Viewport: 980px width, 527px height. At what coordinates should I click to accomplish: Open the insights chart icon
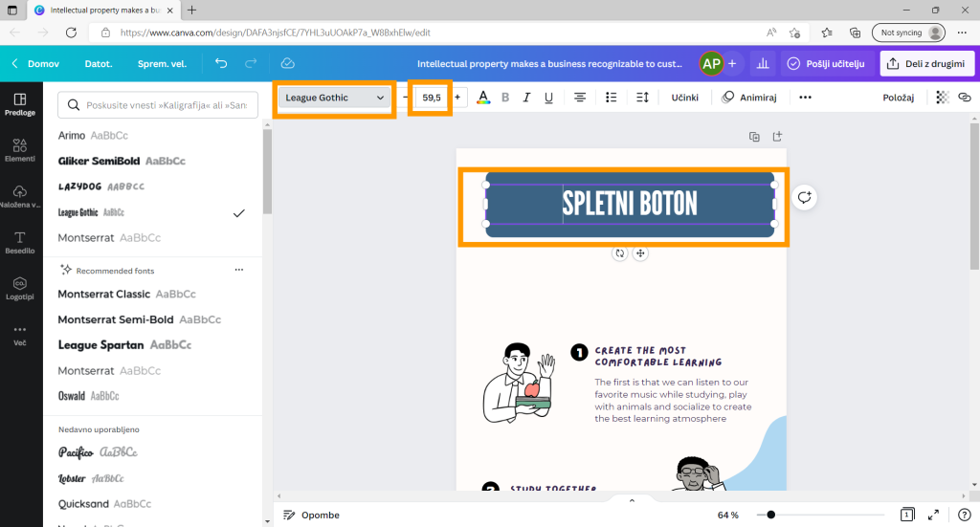(763, 64)
